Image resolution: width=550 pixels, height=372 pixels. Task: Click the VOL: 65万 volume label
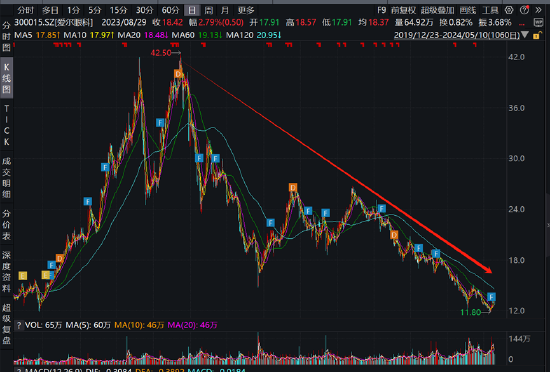43,325
